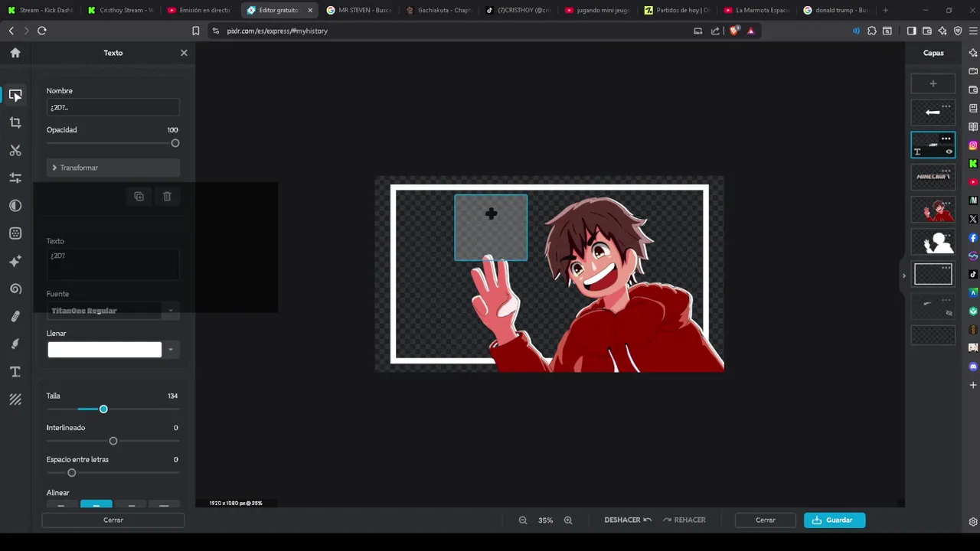Image resolution: width=980 pixels, height=551 pixels.
Task: Click the Talla size slider handle
Action: click(x=103, y=409)
